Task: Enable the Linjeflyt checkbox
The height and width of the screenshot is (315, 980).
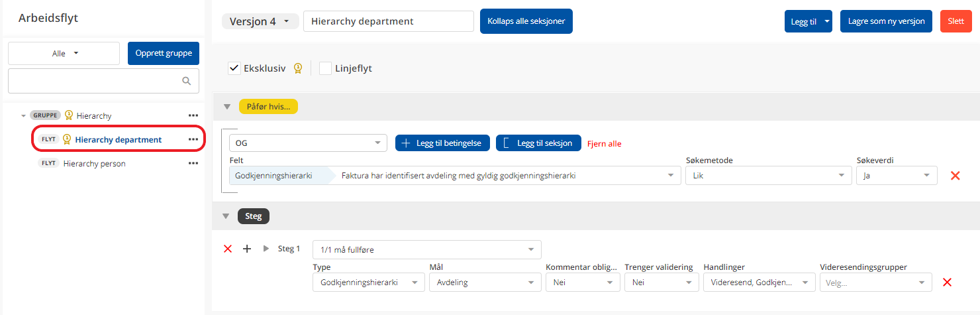Action: click(325, 68)
